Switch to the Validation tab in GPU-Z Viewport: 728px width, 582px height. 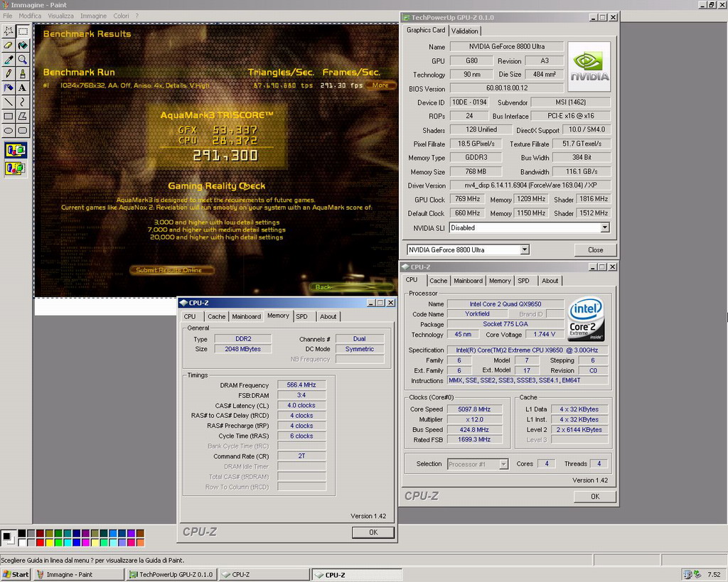click(x=465, y=31)
